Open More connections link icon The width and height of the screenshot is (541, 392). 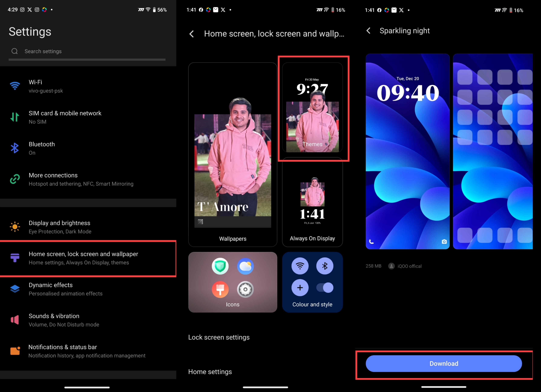15,179
